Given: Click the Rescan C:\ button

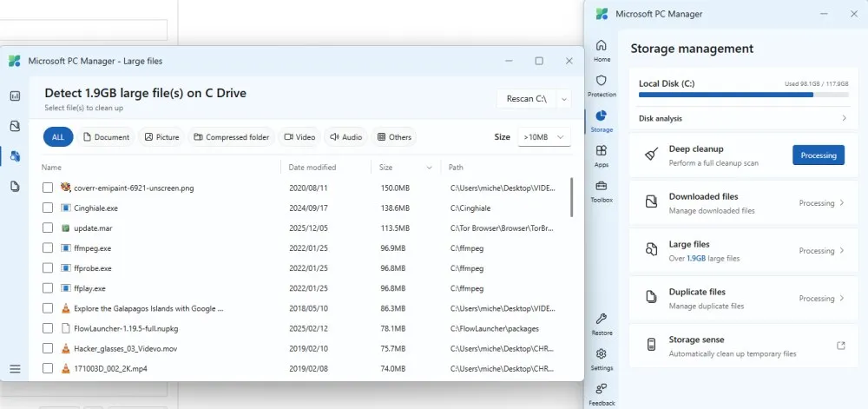Looking at the screenshot, I should [x=526, y=99].
